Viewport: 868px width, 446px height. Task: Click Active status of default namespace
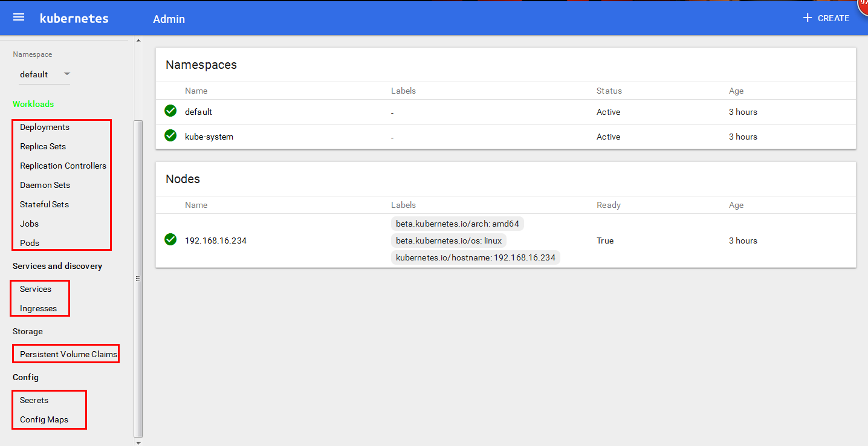[608, 112]
